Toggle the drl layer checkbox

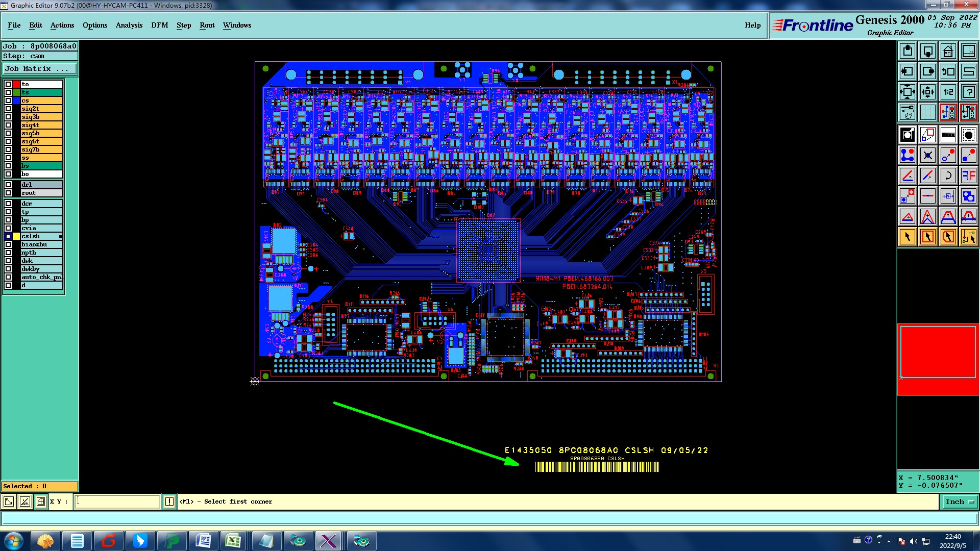[x=8, y=185]
